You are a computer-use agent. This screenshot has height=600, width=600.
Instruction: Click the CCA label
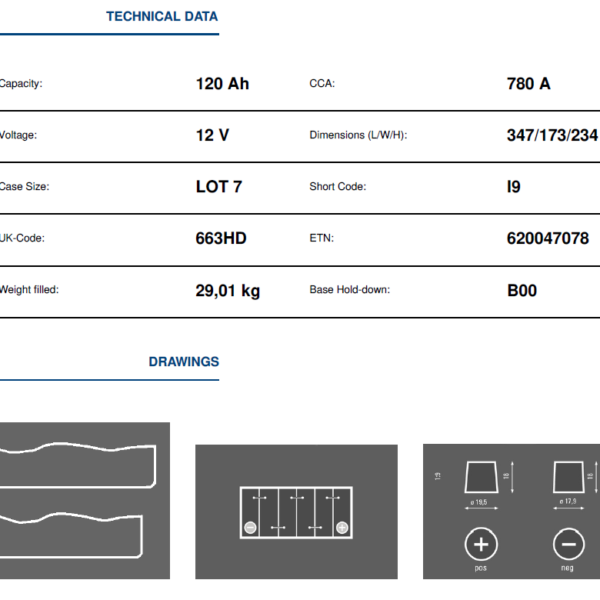[x=322, y=83]
